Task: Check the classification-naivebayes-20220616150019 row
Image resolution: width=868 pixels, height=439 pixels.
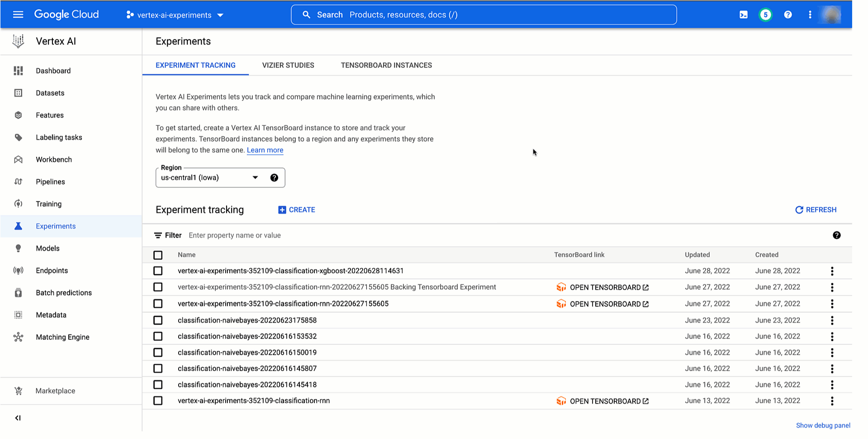Action: pyautogui.click(x=158, y=352)
